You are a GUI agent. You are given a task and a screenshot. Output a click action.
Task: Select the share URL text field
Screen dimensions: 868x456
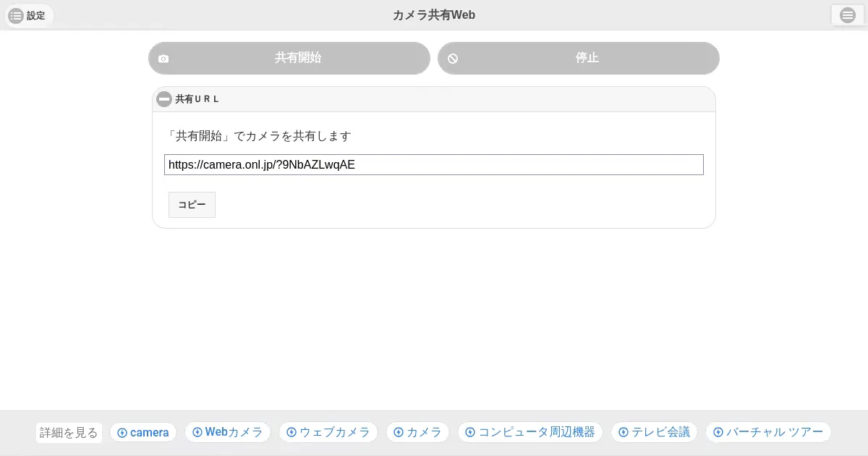pos(433,164)
